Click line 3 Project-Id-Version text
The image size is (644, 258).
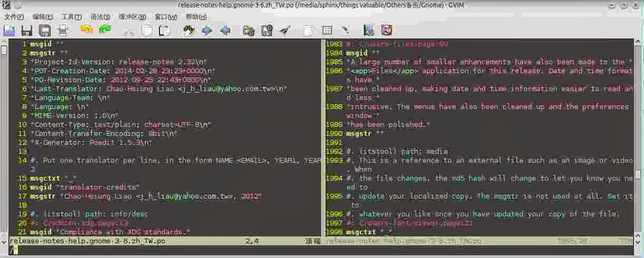(x=118, y=62)
